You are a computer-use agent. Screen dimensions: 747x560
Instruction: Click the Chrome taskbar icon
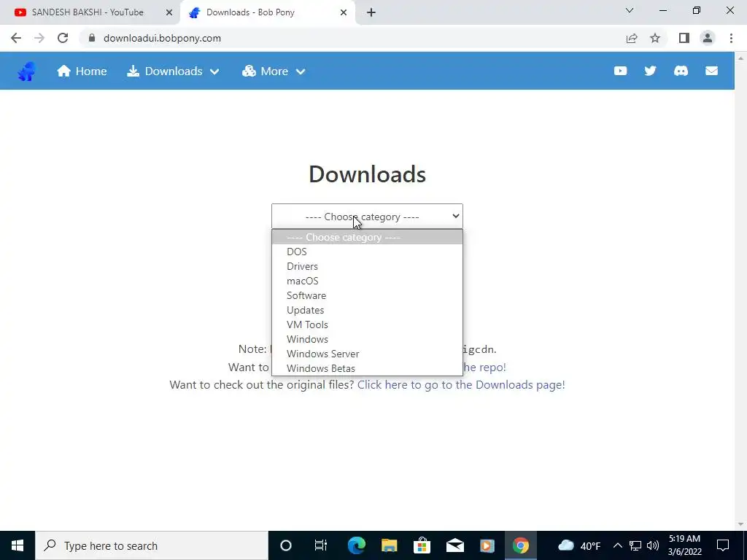(x=521, y=545)
